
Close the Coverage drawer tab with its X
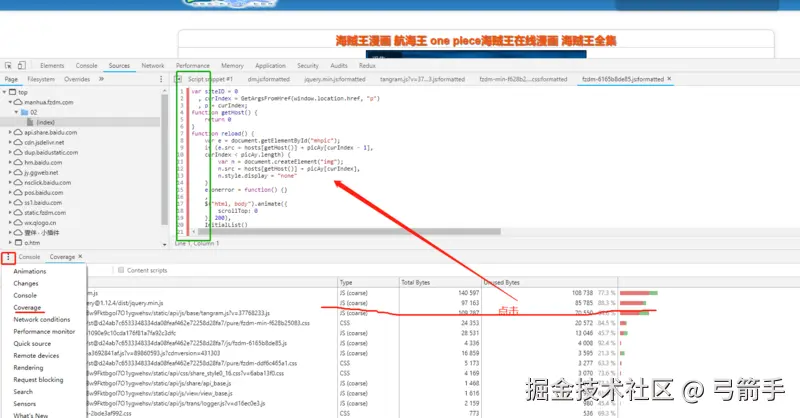pyautogui.click(x=80, y=257)
